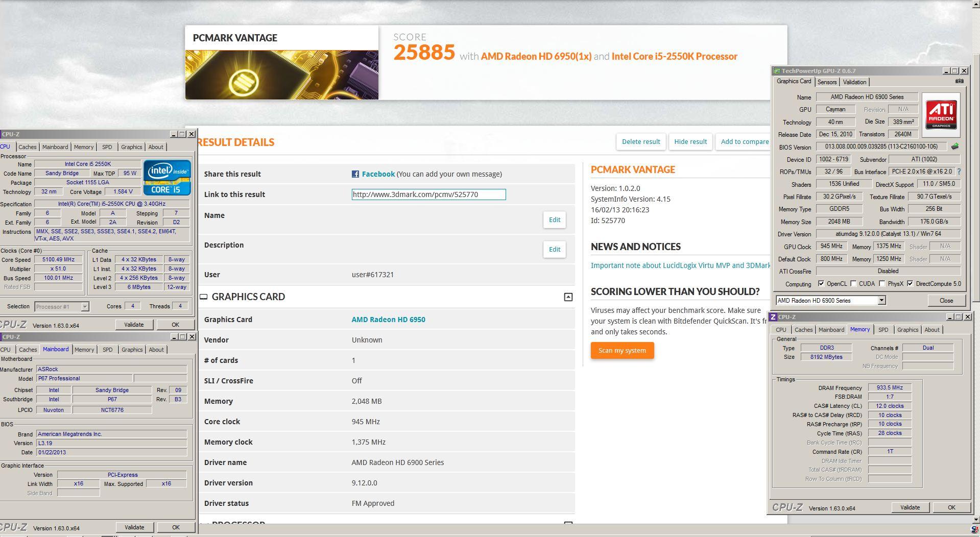Toggle the PhysX checkbox in GPU-Z

coord(882,284)
